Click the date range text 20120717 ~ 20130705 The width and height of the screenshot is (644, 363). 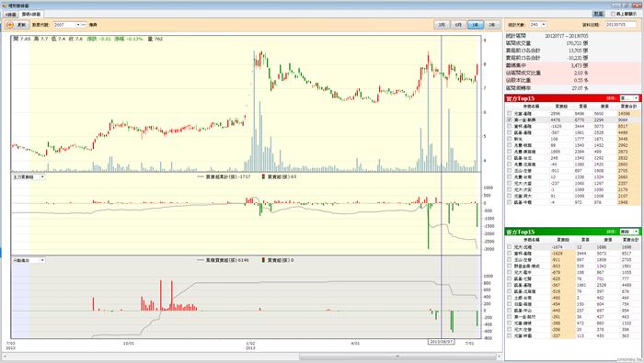coord(567,36)
